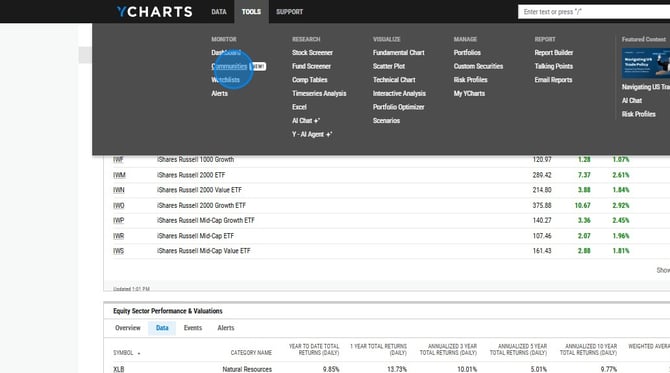The height and width of the screenshot is (373, 670).
Task: Open the DATA menu
Action: coord(219,12)
